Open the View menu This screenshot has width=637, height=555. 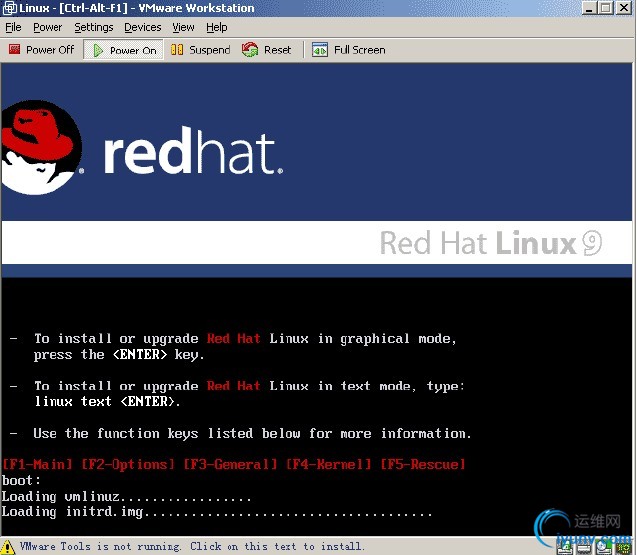(x=183, y=27)
